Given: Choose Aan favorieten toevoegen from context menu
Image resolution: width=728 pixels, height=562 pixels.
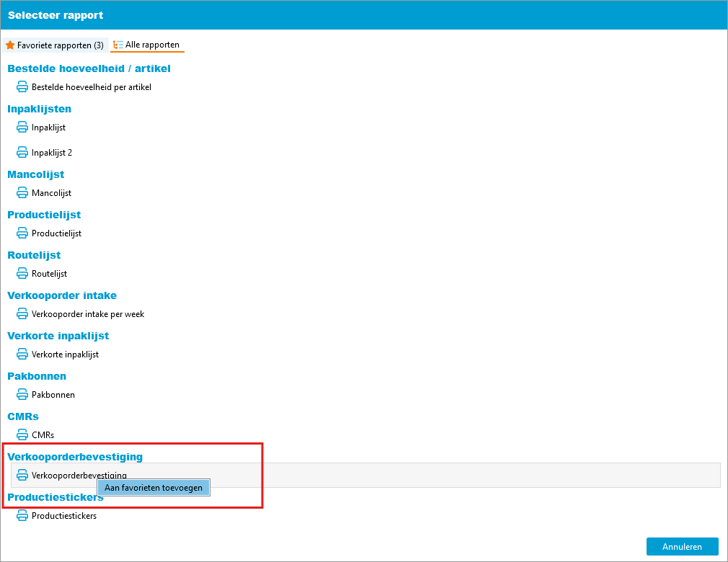Looking at the screenshot, I should 154,488.
